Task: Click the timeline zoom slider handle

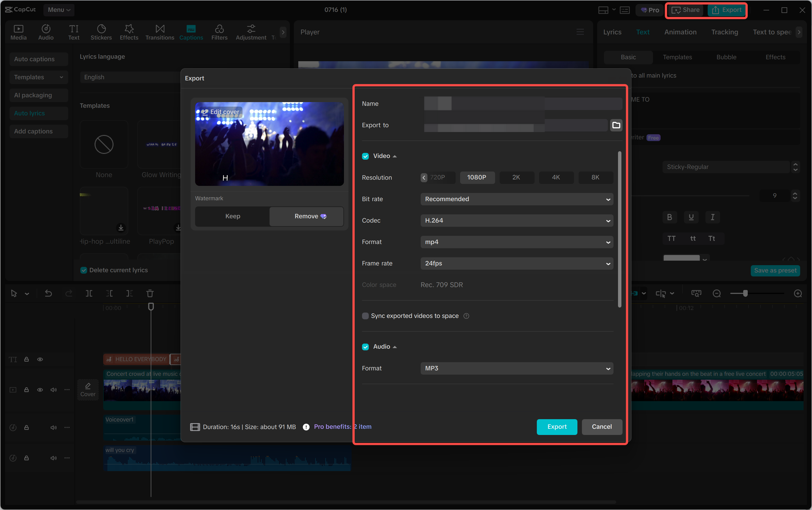Action: click(745, 293)
